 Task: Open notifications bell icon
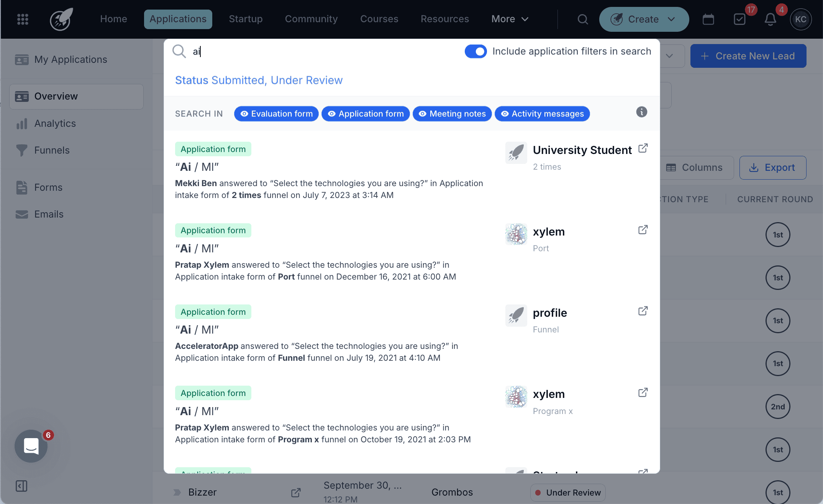tap(770, 19)
